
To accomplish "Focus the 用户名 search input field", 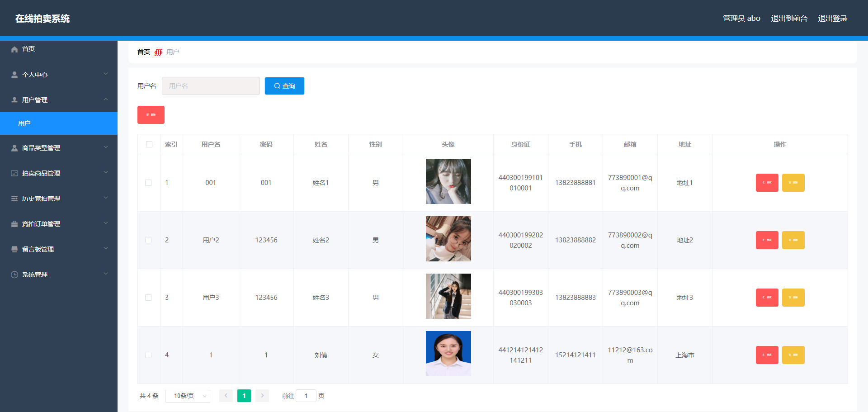I will click(x=211, y=86).
